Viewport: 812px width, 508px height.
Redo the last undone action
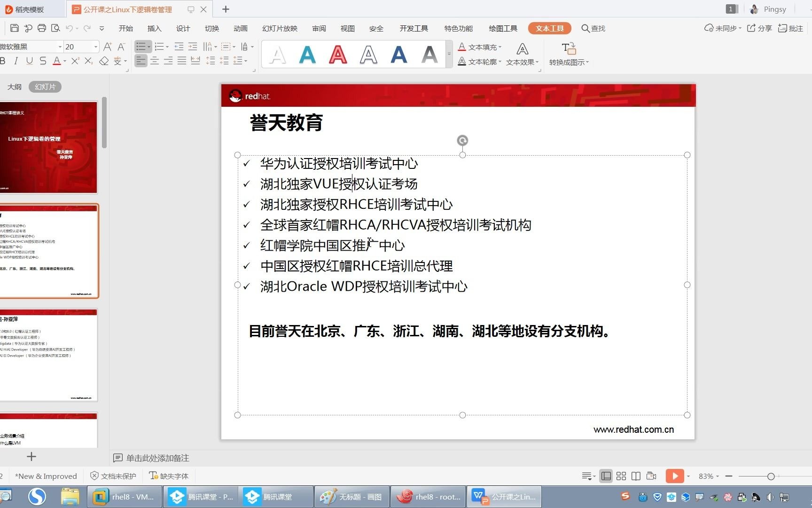coord(87,28)
